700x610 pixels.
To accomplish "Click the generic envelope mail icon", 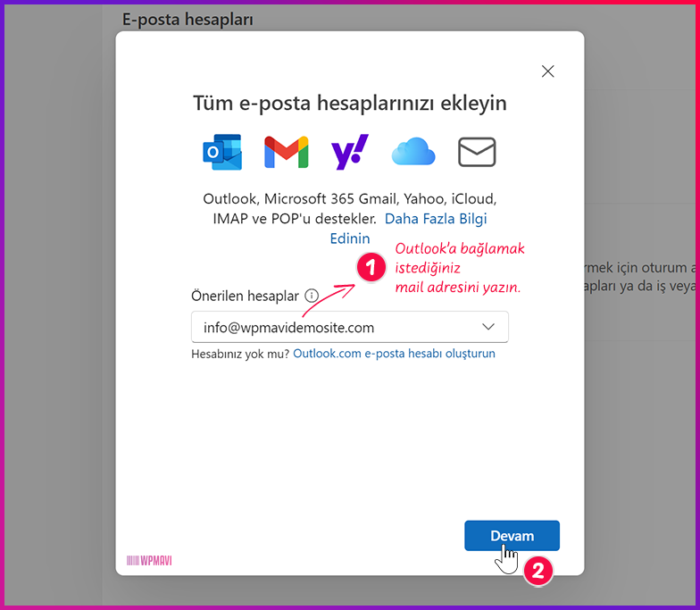I will tap(477, 152).
